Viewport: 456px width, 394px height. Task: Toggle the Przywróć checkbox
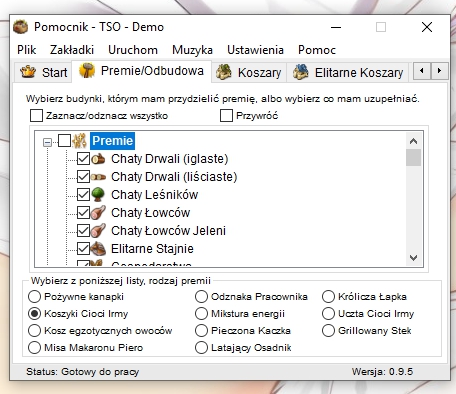click(226, 116)
